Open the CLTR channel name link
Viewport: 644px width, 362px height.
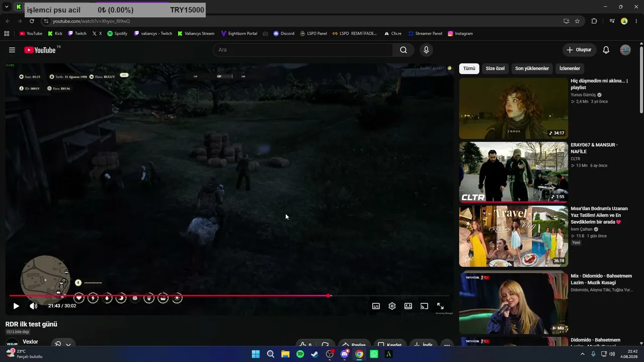[x=575, y=158]
